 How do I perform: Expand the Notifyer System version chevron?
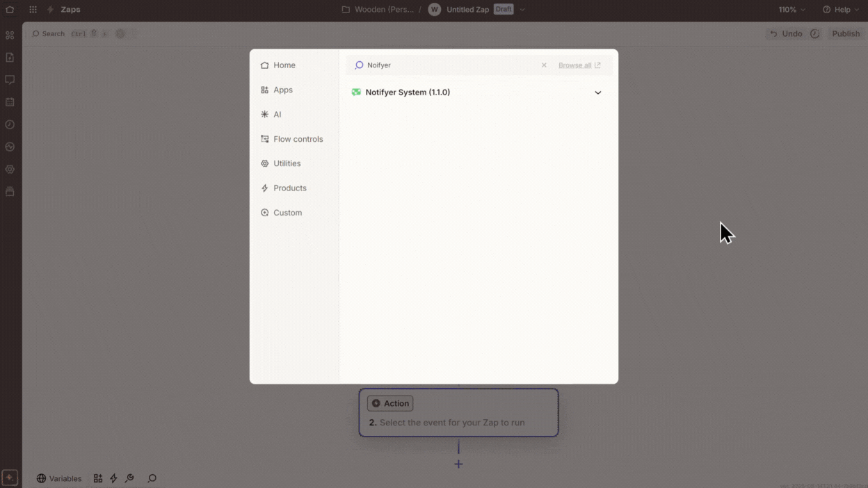(x=597, y=92)
